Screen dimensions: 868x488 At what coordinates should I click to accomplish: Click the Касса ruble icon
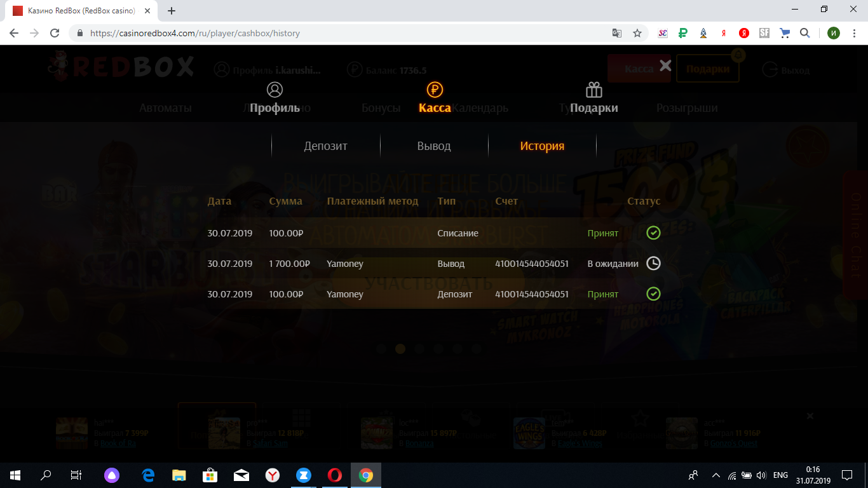[435, 90]
